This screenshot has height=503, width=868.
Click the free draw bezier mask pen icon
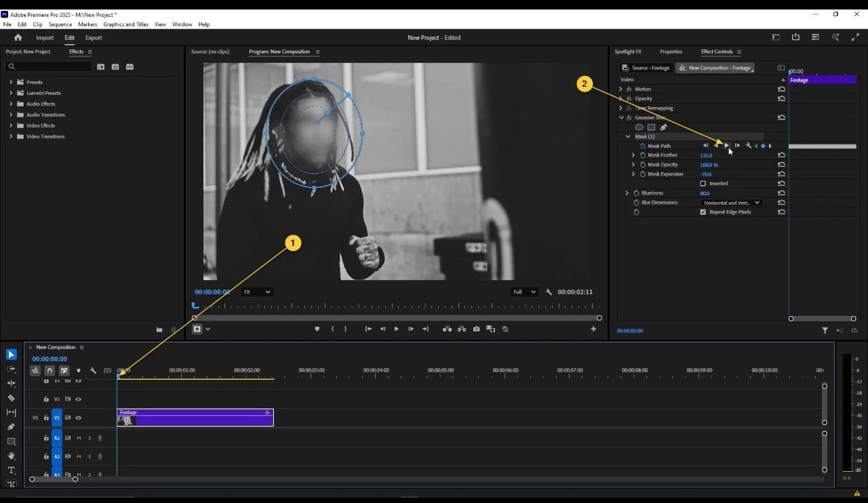[x=663, y=127]
